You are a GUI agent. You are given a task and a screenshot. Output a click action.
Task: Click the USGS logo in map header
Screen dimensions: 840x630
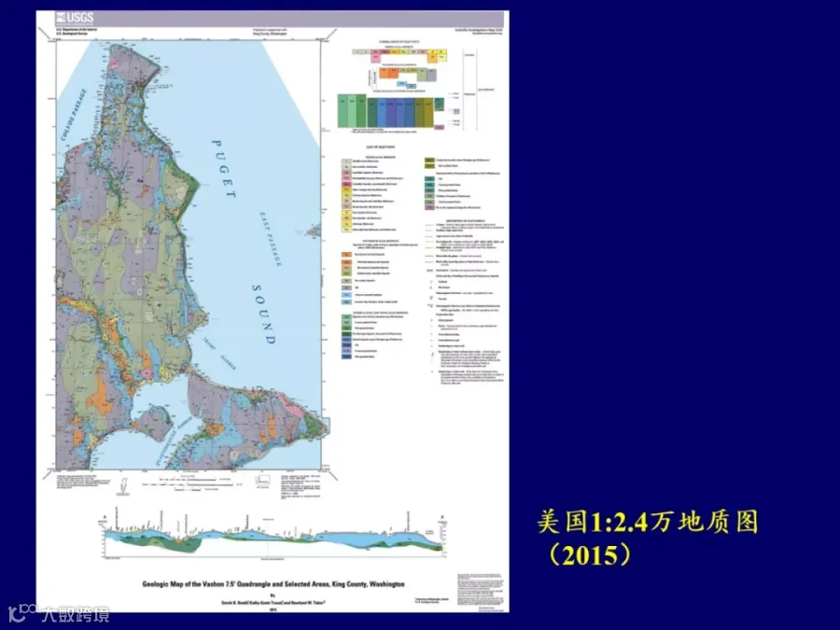click(75, 18)
